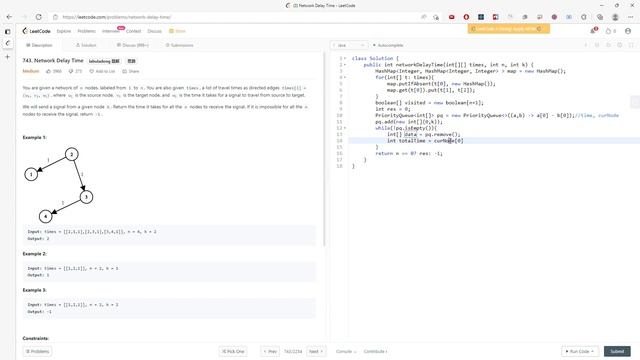Open the Problems list button at bottom left
Screen dimensions: 640x360
[38, 351]
